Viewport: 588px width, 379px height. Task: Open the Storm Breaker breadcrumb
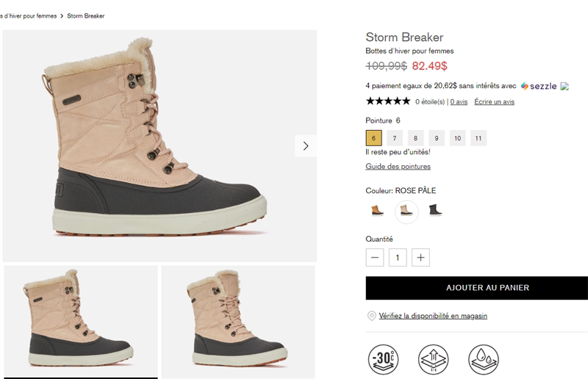pos(86,15)
